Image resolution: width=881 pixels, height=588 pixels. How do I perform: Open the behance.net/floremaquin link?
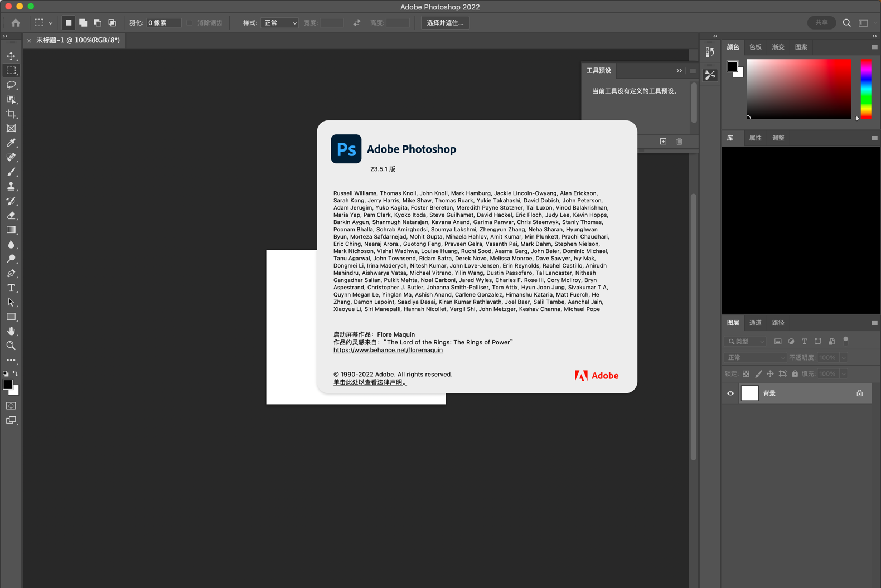coord(388,351)
